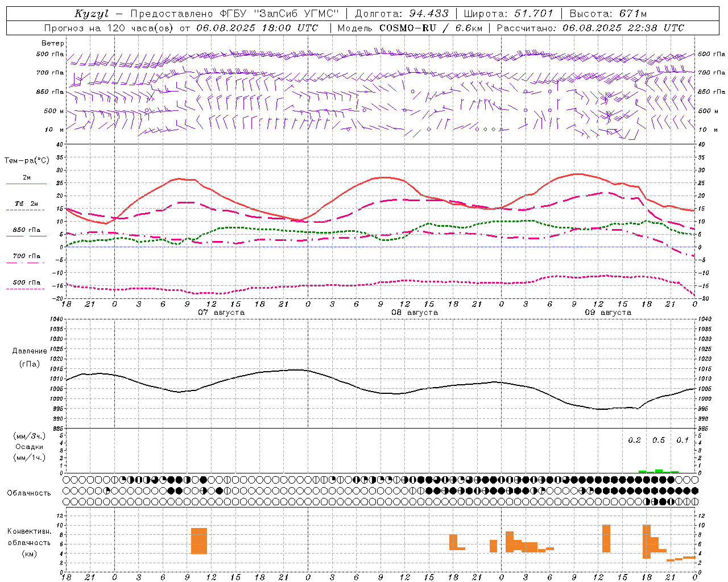Click the "Давление" pressure panel label
This screenshot has height=582, width=728.
point(30,351)
